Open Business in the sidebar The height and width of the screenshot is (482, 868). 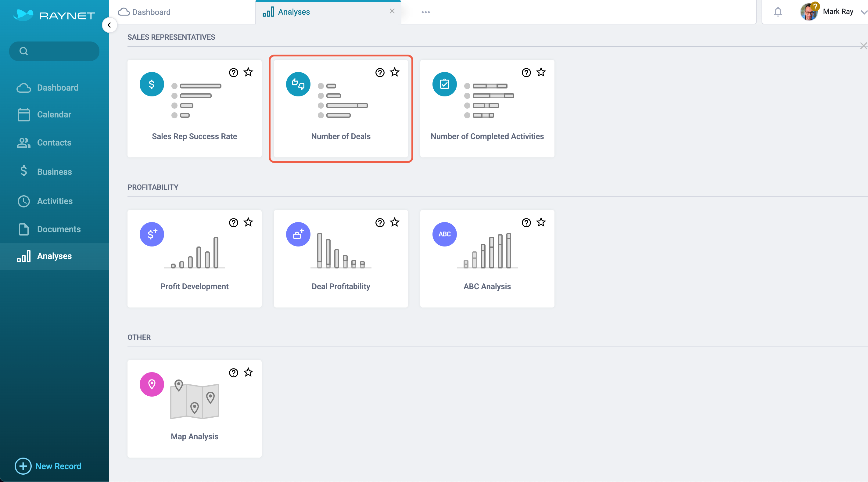(55, 171)
